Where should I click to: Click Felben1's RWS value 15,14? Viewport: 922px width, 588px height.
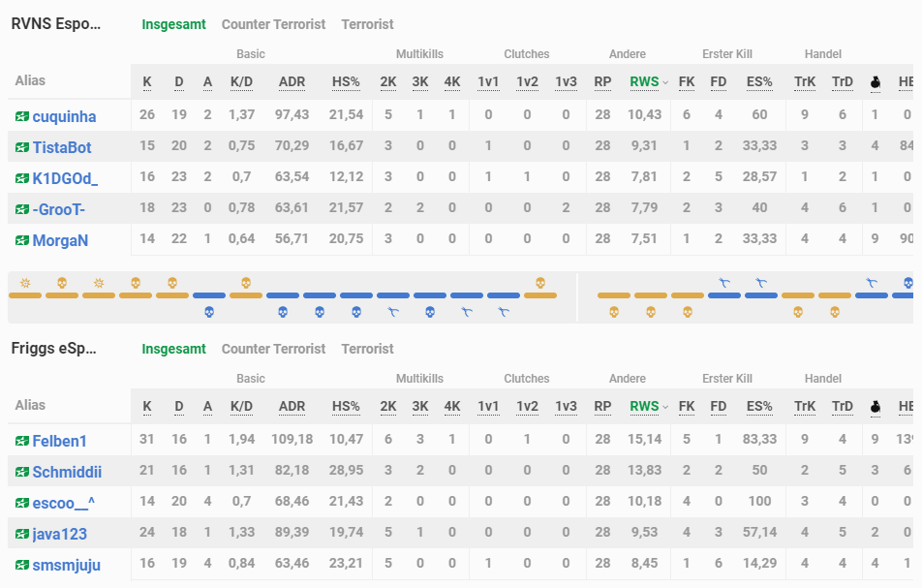tap(644, 439)
